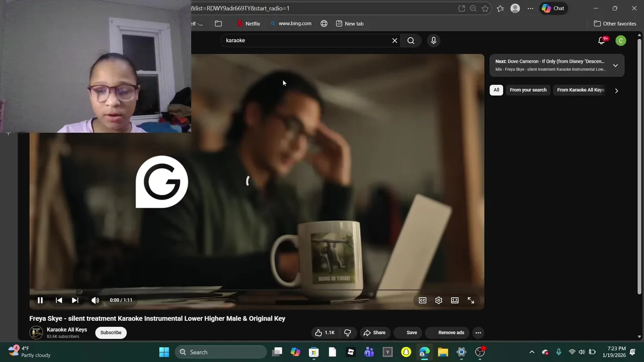The height and width of the screenshot is (362, 644).
Task: Show hidden system tray icons chevron
Action: coord(532,352)
